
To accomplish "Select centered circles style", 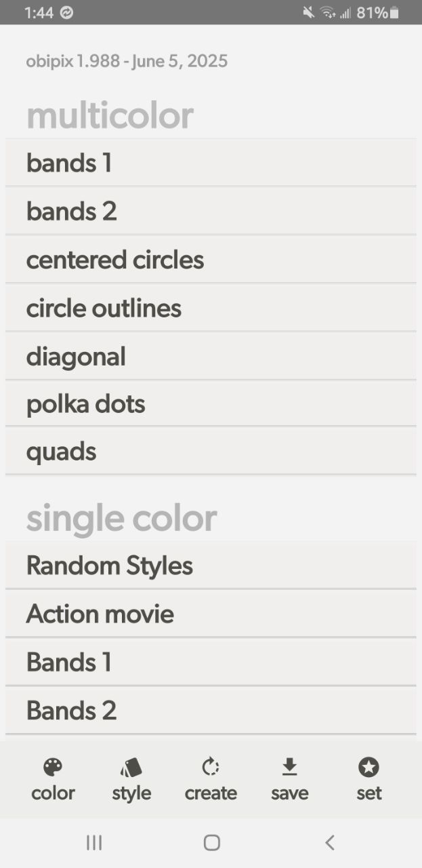I will pos(211,260).
